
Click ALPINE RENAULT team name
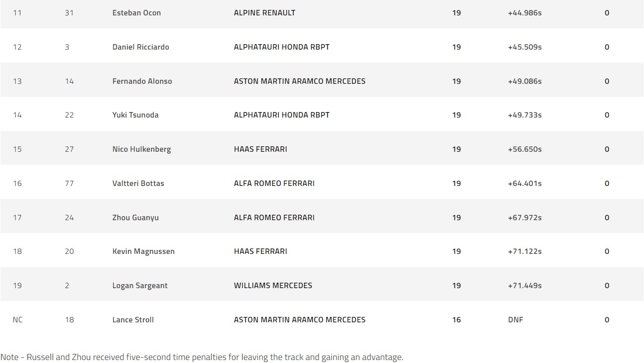264,13
